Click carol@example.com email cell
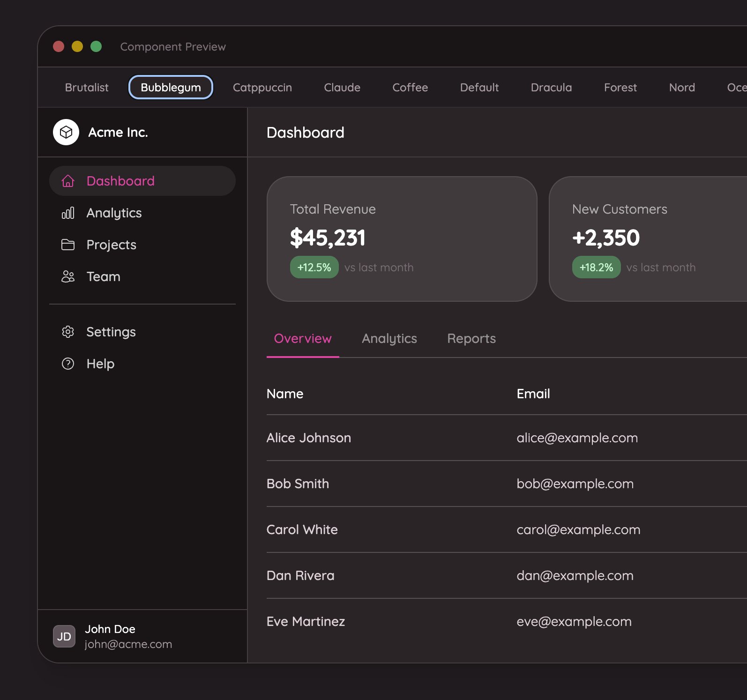The width and height of the screenshot is (747, 700). point(578,529)
